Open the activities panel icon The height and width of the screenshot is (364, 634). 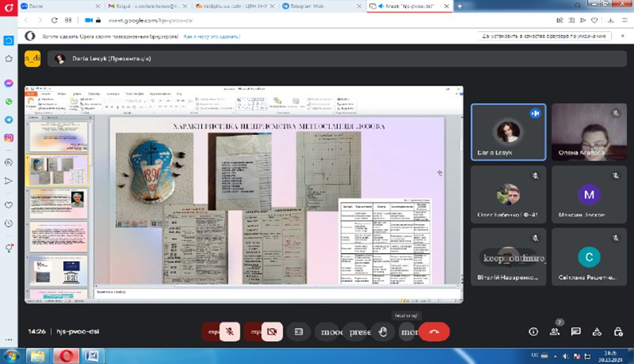[596, 331]
